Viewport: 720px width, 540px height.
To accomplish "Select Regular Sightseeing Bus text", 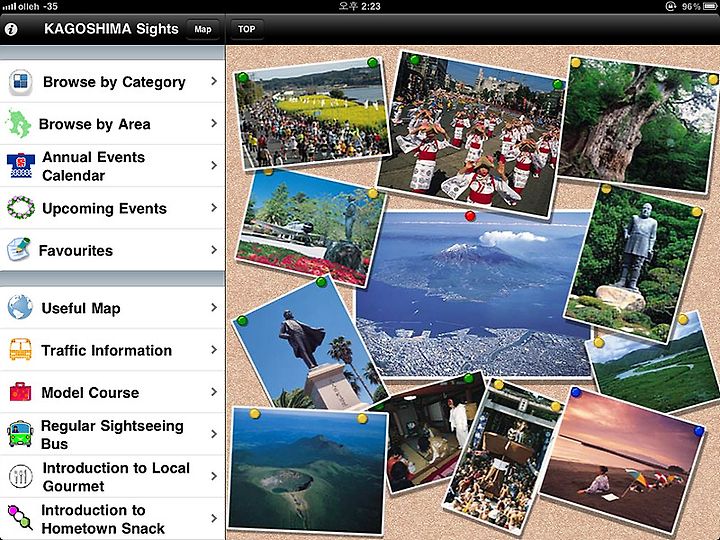I will tap(112, 434).
